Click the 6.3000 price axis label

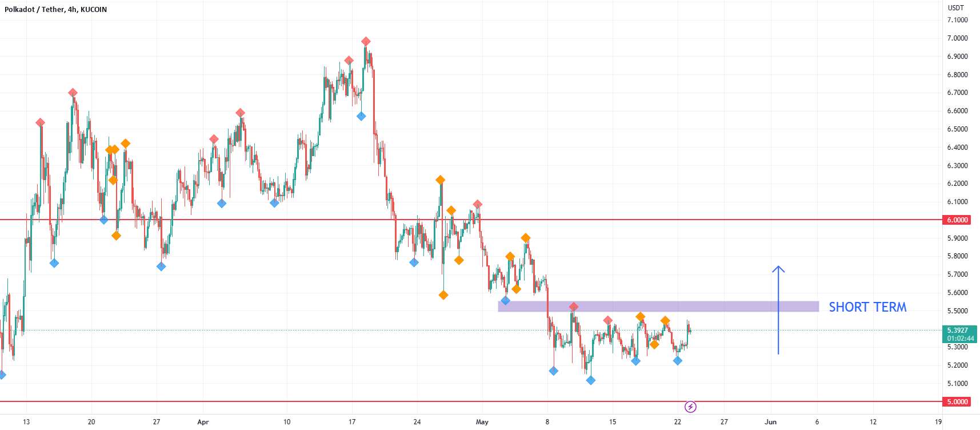(x=957, y=166)
